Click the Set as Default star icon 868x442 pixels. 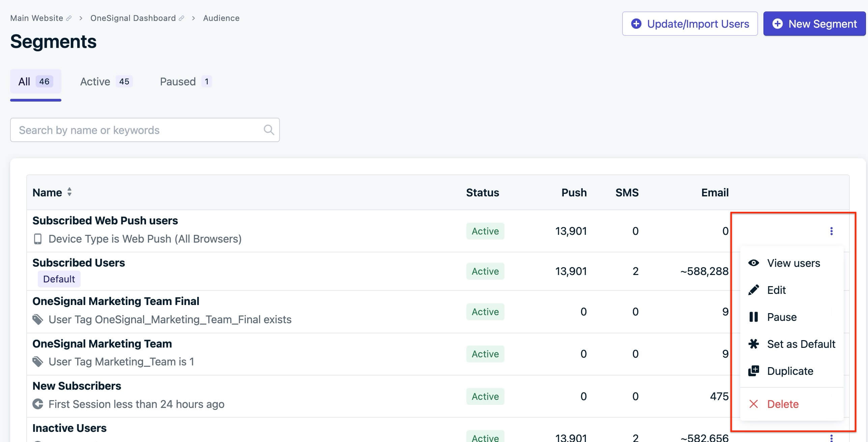coord(754,343)
